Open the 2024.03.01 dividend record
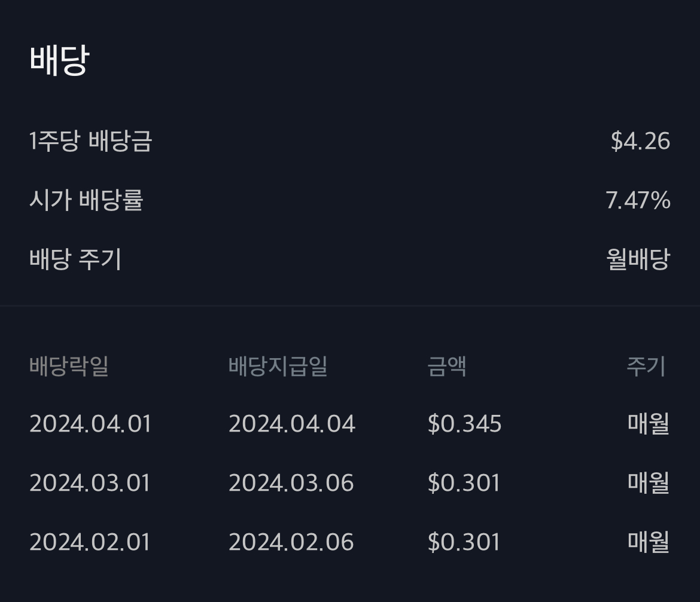 pos(90,482)
